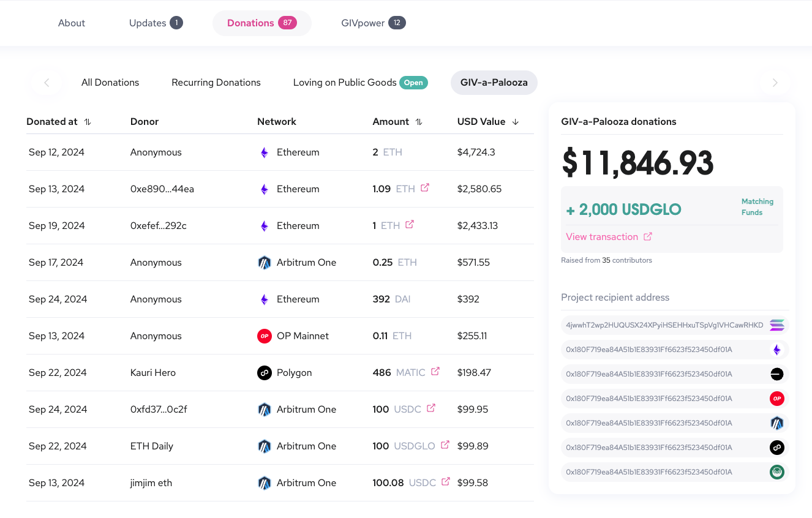This screenshot has height=518, width=812.
Task: Select the GIV-a-Palooza round filter
Action: [x=494, y=83]
